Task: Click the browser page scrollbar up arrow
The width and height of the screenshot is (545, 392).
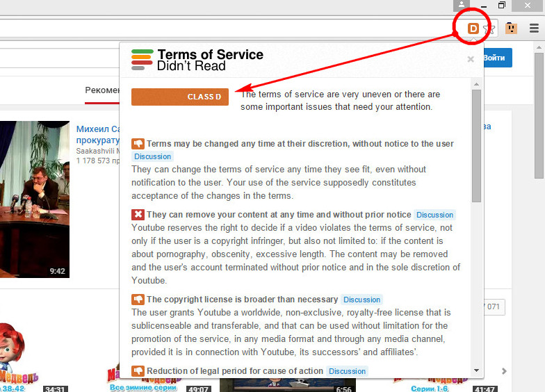Action: 539,47
